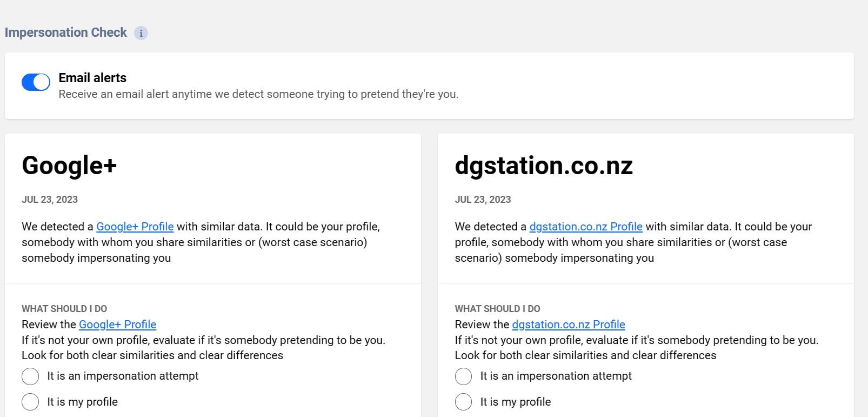Click the 'Look for both clear similarities' text in Google+ card
The image size is (868, 417).
click(x=152, y=355)
